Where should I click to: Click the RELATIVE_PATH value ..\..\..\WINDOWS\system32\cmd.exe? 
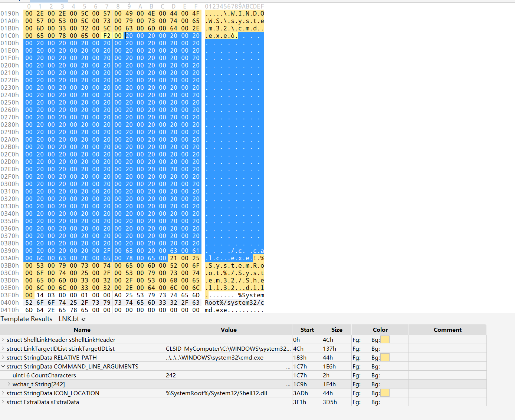click(214, 357)
